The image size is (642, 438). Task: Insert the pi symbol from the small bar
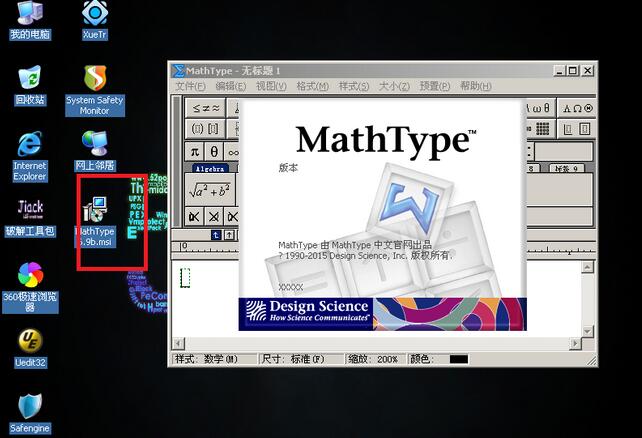195,152
